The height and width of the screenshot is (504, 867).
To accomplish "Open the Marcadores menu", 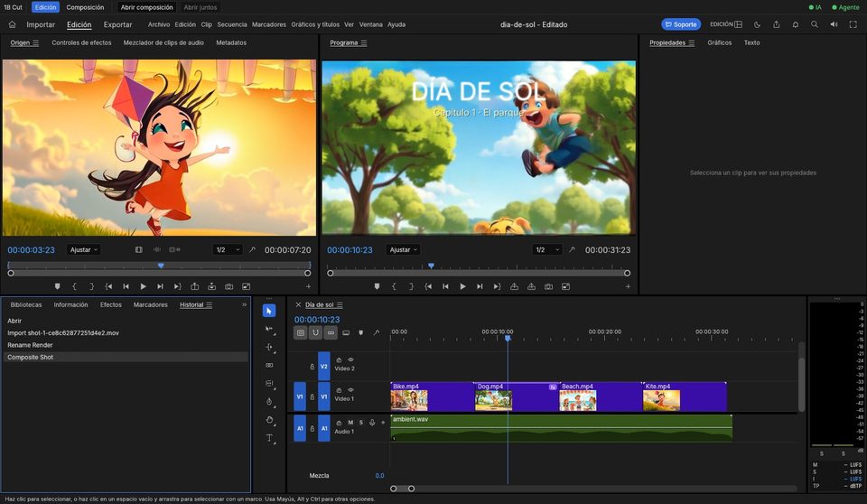I will (x=269, y=24).
